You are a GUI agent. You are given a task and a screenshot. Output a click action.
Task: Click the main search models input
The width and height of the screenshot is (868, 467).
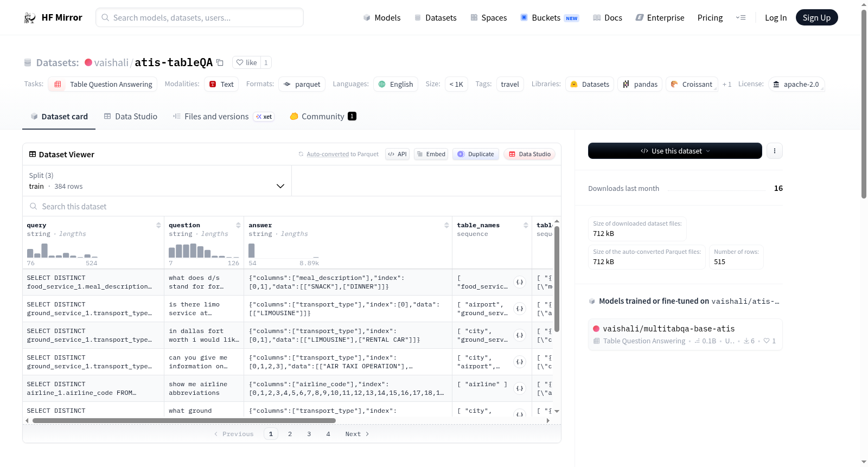[x=200, y=17]
